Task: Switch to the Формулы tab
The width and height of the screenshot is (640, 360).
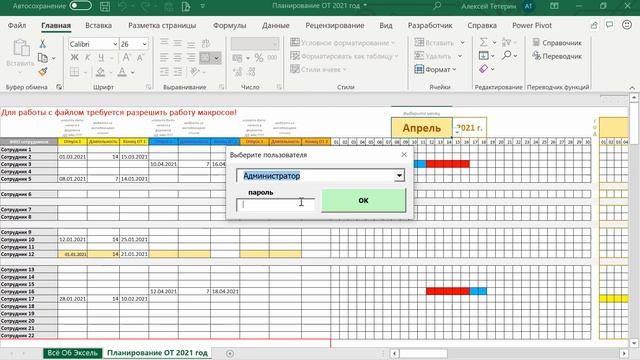Action: [229, 25]
